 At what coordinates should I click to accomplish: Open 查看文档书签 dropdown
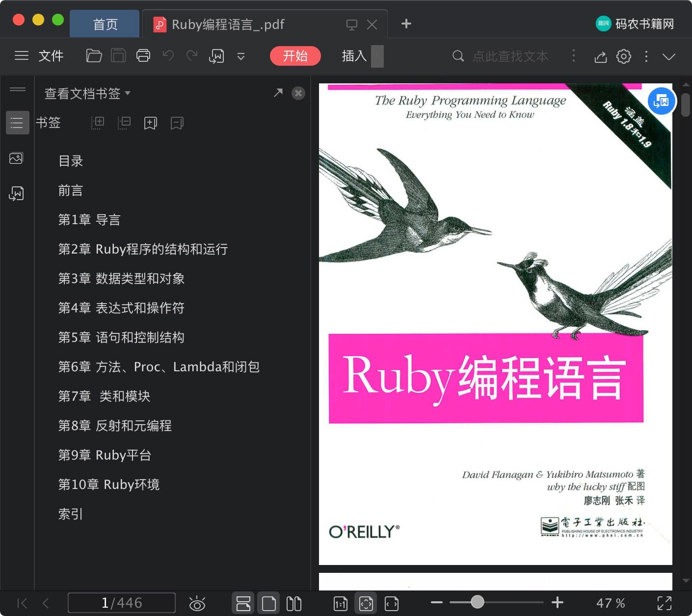[x=87, y=93]
